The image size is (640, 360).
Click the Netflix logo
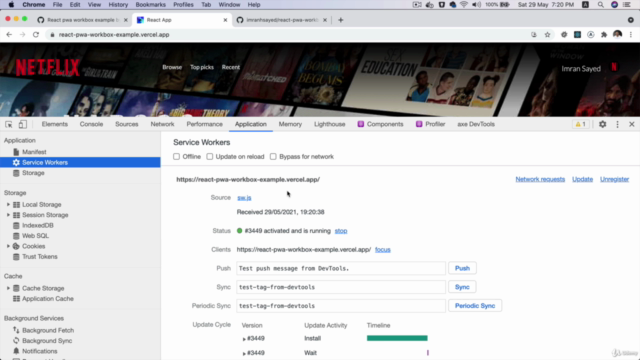(x=47, y=68)
